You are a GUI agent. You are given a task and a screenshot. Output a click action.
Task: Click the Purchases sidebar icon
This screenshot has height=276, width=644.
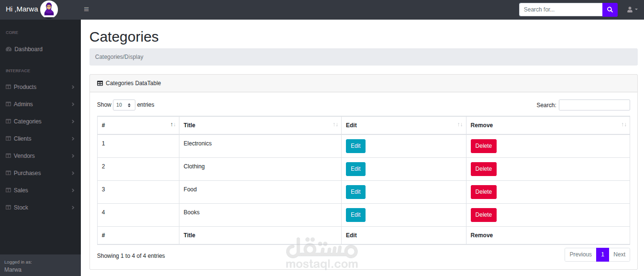coord(8,173)
